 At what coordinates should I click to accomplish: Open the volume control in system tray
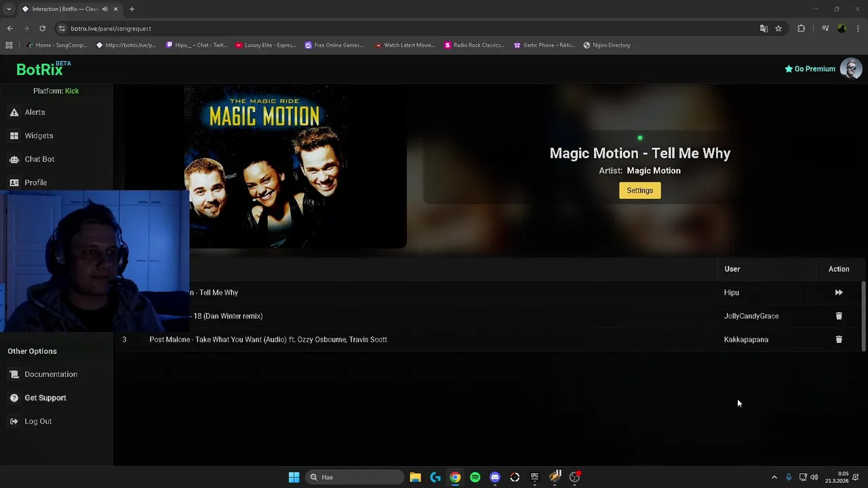[x=814, y=477]
